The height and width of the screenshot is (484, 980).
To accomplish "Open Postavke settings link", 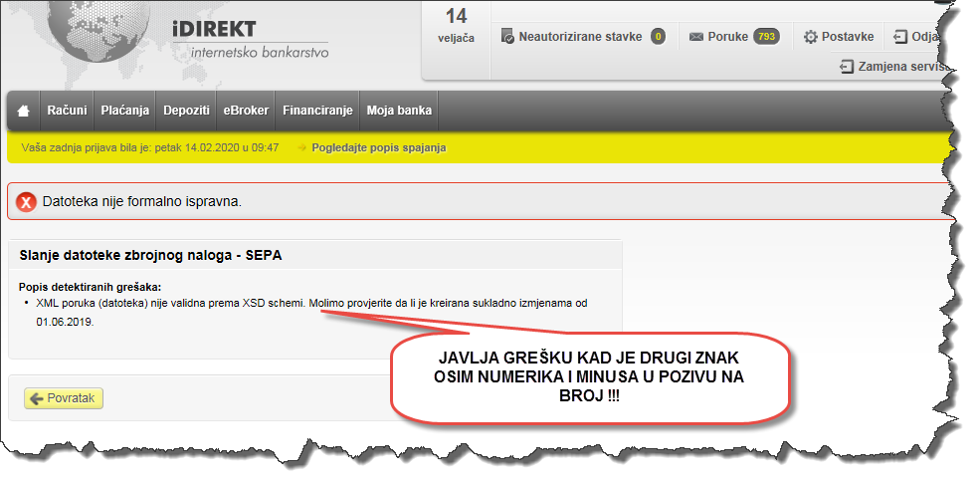I will 848,37.
